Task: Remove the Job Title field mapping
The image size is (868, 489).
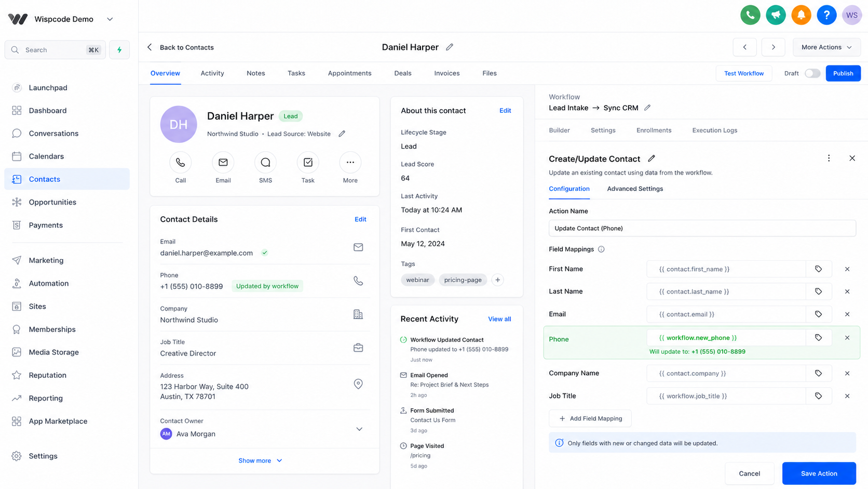Action: 847,396
